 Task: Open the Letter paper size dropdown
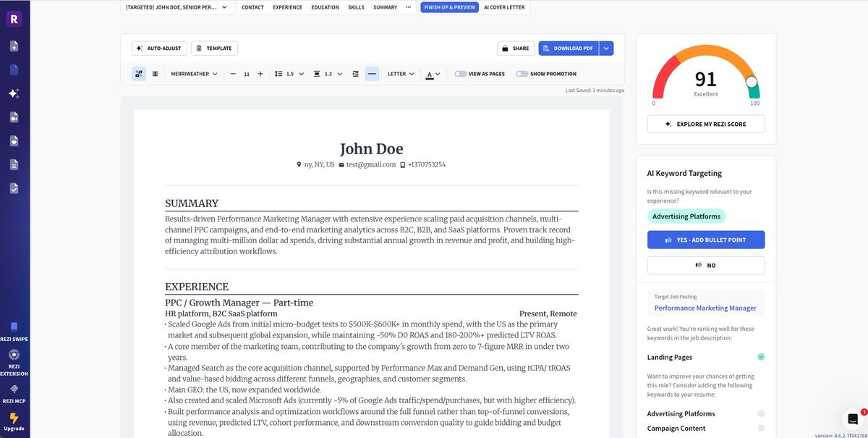(x=401, y=74)
